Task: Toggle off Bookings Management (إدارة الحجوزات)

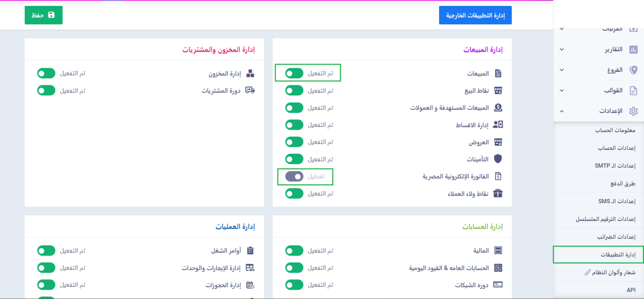Action: point(46,285)
